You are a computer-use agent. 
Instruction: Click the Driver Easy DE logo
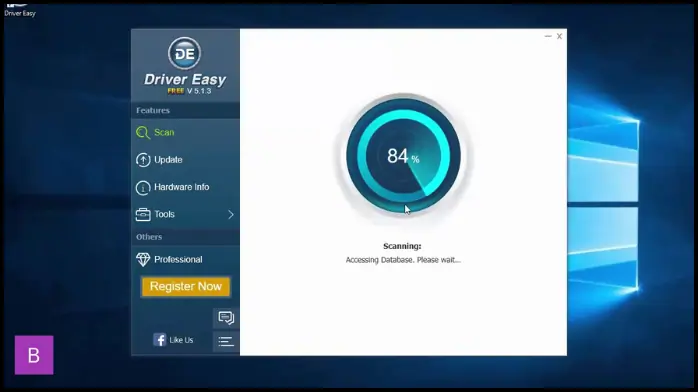tap(184, 53)
